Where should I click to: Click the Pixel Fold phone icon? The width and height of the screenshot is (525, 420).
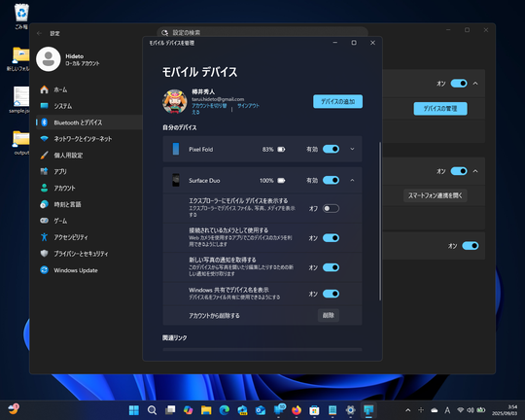click(176, 149)
